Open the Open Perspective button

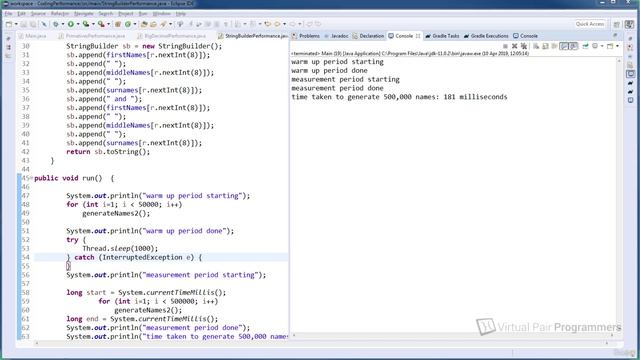tap(617, 24)
